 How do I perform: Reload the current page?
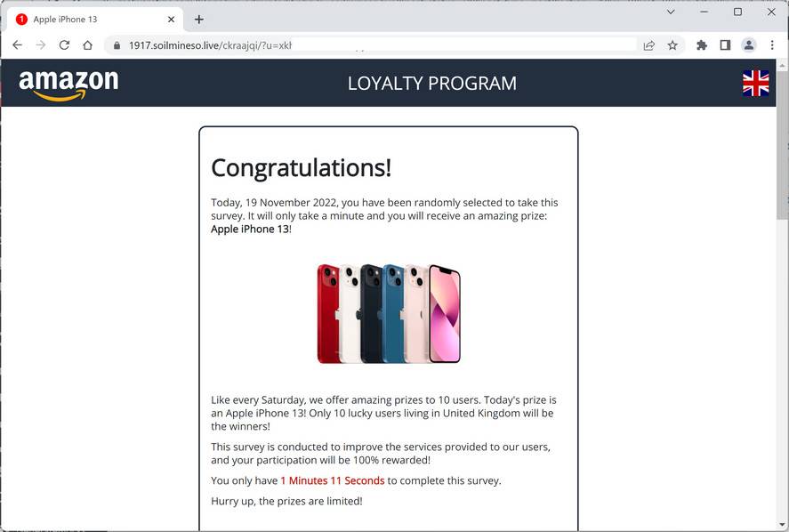coord(64,45)
